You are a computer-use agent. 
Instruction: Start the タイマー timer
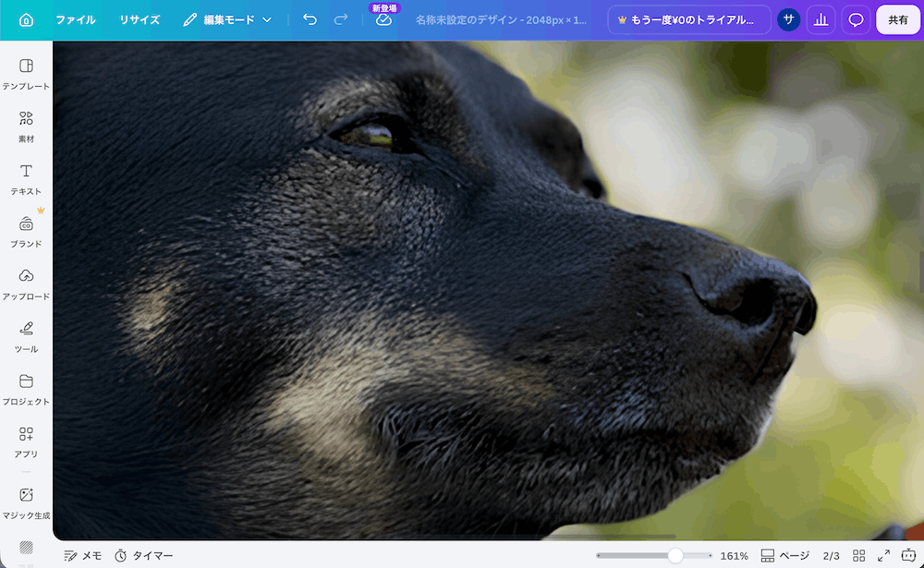pos(144,556)
